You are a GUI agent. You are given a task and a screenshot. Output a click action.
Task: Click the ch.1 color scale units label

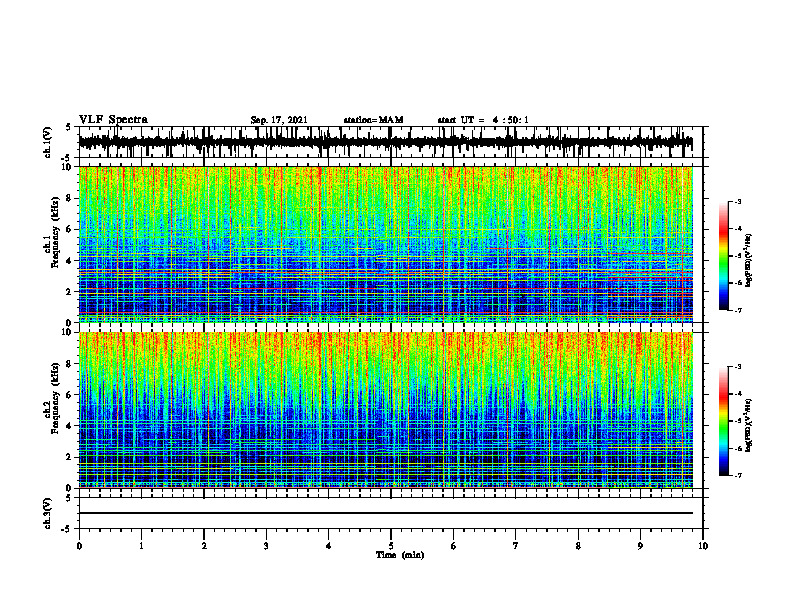749,261
